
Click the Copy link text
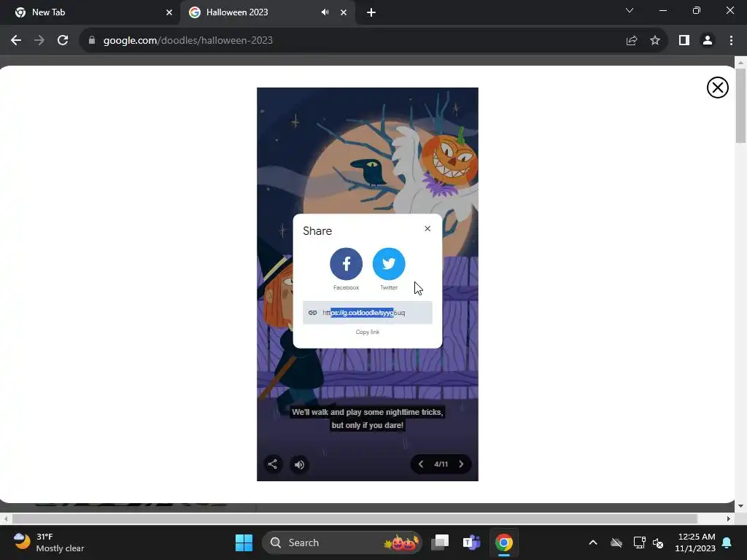click(x=368, y=332)
